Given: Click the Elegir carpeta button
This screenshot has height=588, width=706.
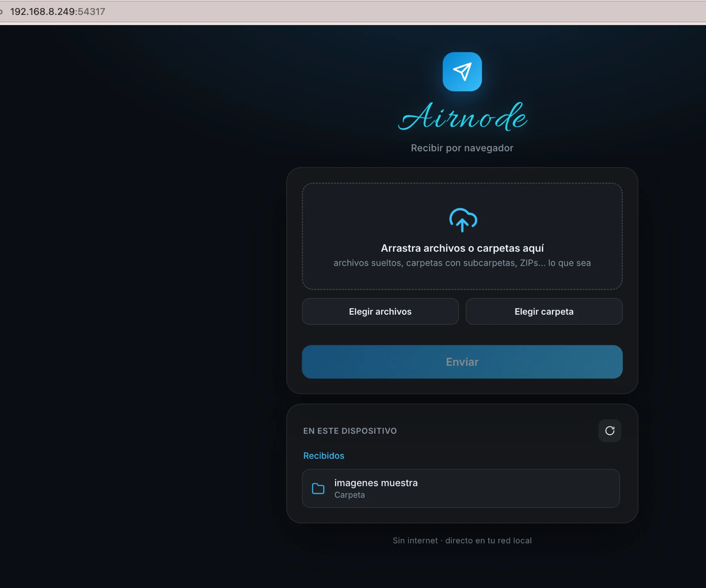Looking at the screenshot, I should pyautogui.click(x=544, y=312).
